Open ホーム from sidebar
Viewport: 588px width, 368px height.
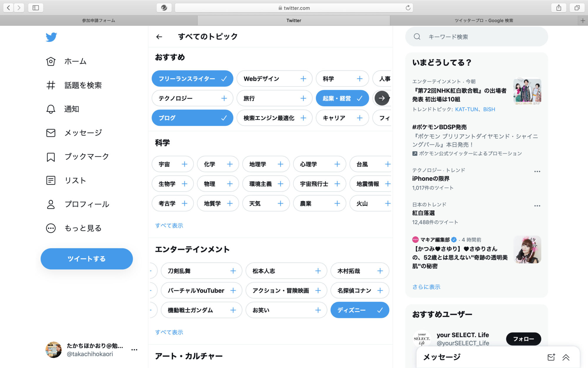[x=66, y=61]
